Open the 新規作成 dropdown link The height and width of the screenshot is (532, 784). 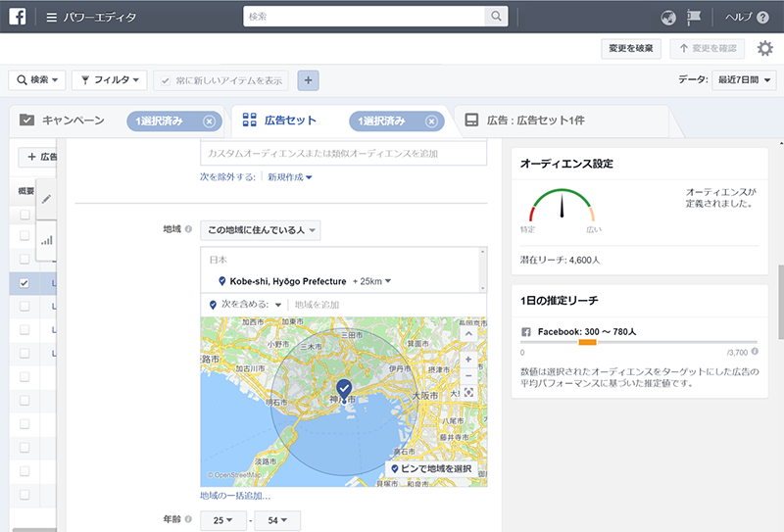coord(289,177)
